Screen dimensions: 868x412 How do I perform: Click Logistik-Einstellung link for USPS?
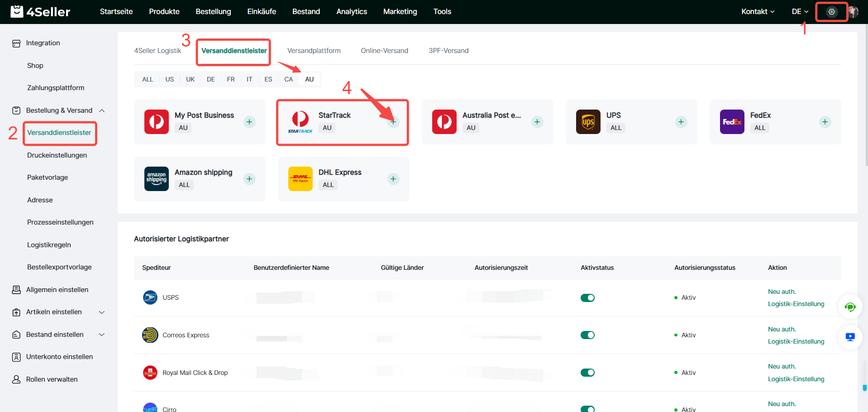[x=796, y=304]
